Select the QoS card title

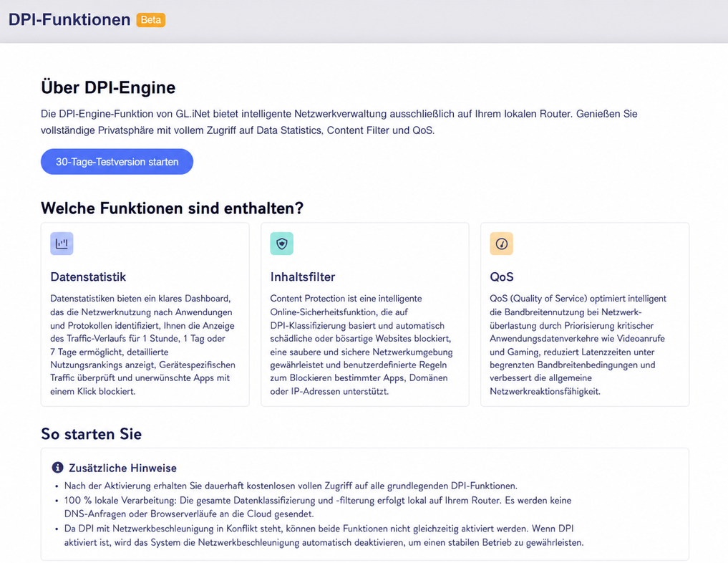pyautogui.click(x=502, y=277)
